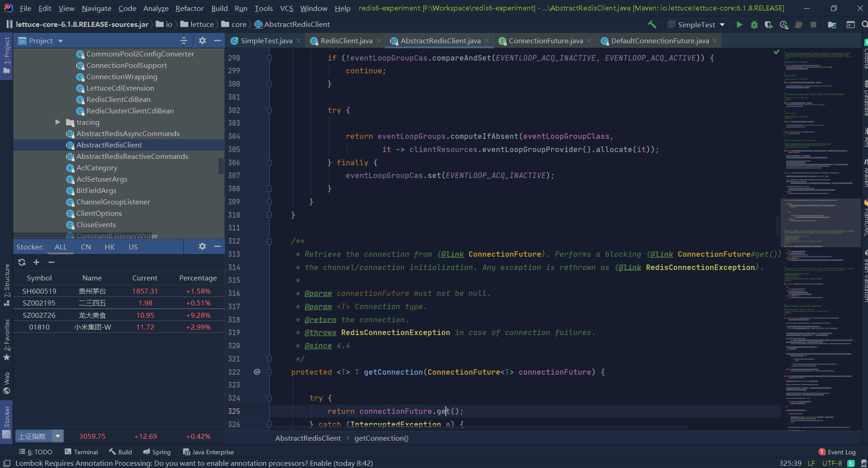Click the LF line separator indicator
The width and height of the screenshot is (868, 468).
811,463
